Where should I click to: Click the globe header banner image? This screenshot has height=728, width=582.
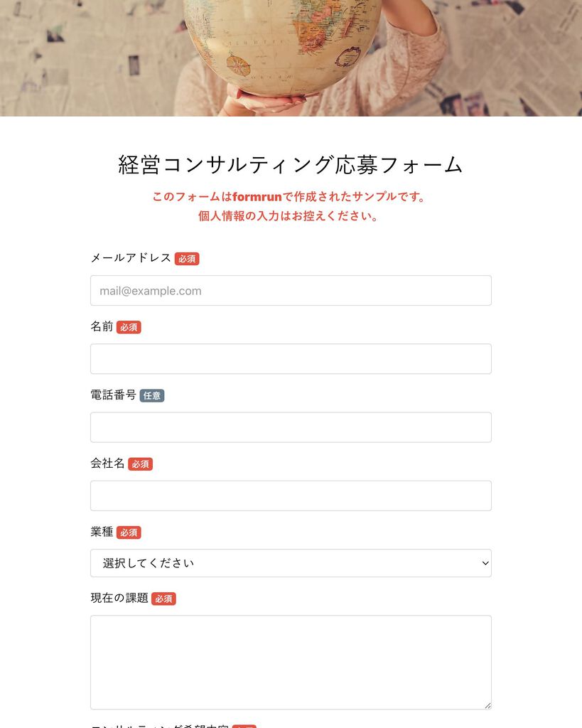(x=291, y=58)
